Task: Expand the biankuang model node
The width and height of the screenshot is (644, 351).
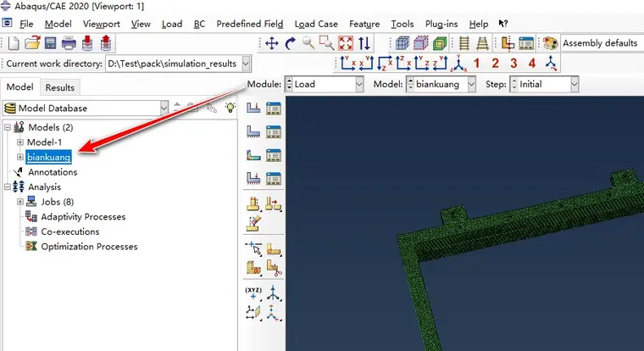Action: pos(19,157)
